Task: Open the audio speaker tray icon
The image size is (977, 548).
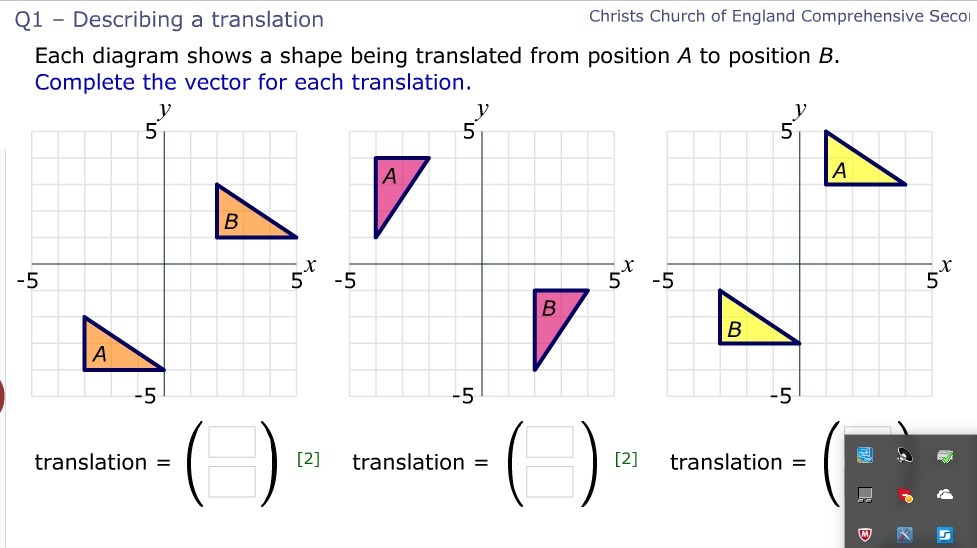Action: point(905,455)
